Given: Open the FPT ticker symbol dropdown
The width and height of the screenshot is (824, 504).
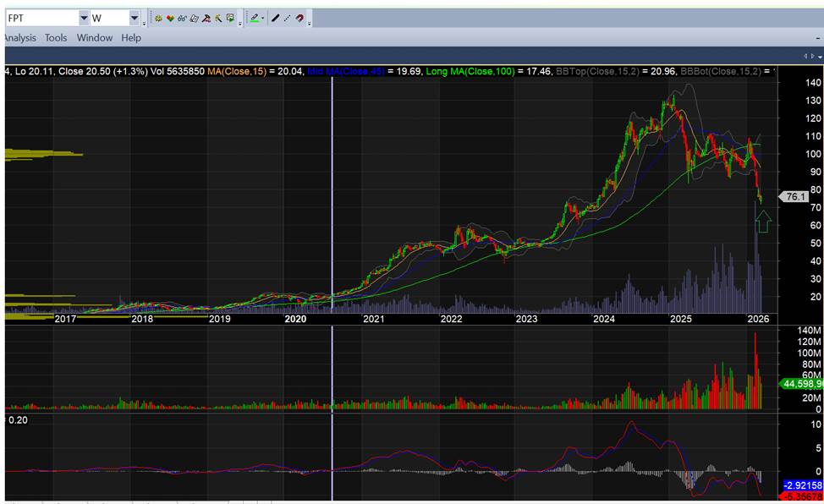Looking at the screenshot, I should pos(84,19).
